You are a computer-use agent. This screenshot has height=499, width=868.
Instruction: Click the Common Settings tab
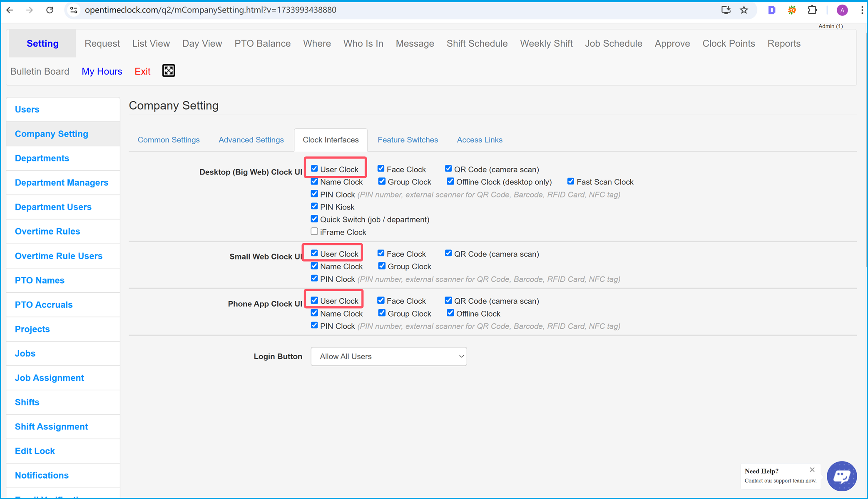(x=168, y=140)
